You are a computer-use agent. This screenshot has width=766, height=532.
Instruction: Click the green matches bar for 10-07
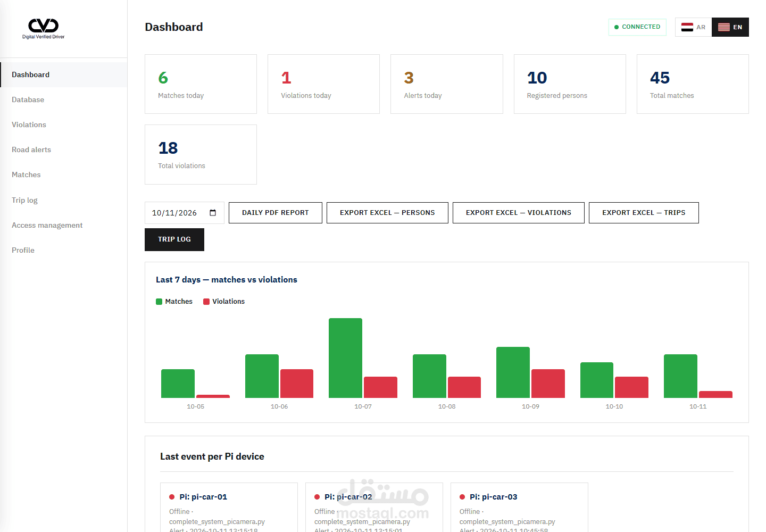click(x=345, y=358)
